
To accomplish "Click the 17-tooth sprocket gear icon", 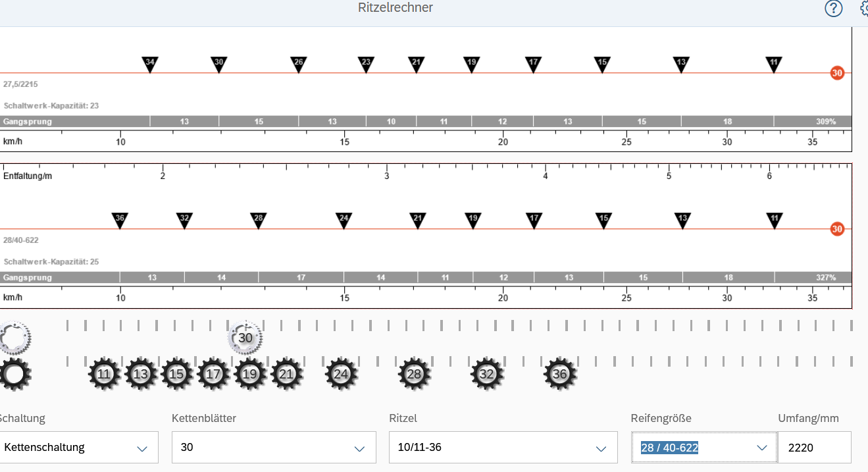I will (213, 374).
